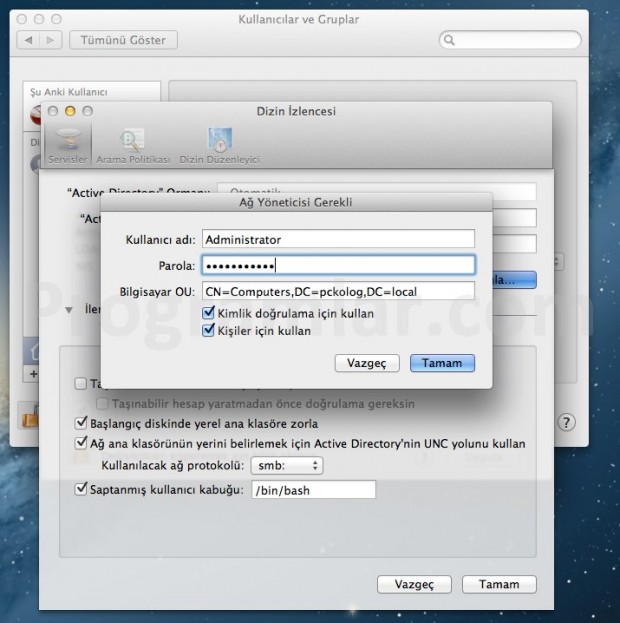Toggle the Active Directory UNC yolunu kullan checkbox
The width and height of the screenshot is (620, 623).
81,443
